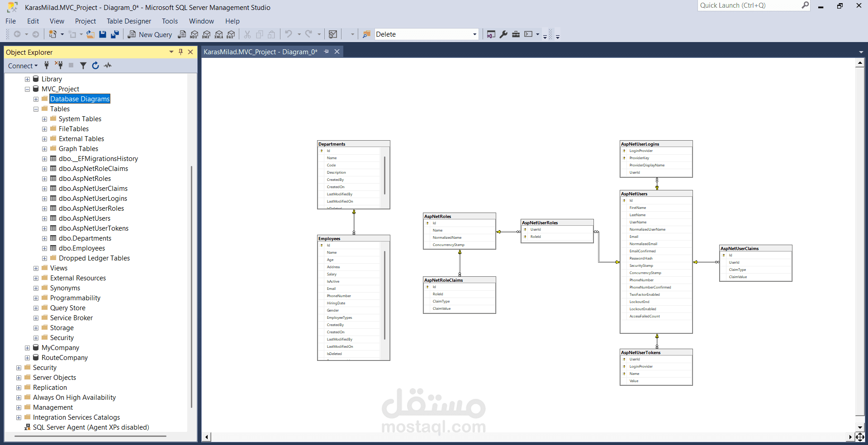Click the Paste icon in toolbar
868x445 pixels.
[x=271, y=34]
